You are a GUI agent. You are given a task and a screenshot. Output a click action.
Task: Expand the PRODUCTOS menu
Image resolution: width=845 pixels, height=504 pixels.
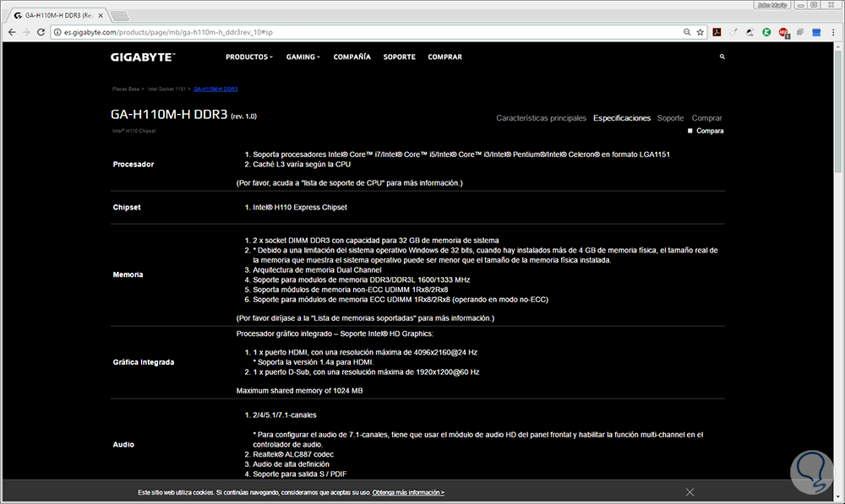pos(249,57)
